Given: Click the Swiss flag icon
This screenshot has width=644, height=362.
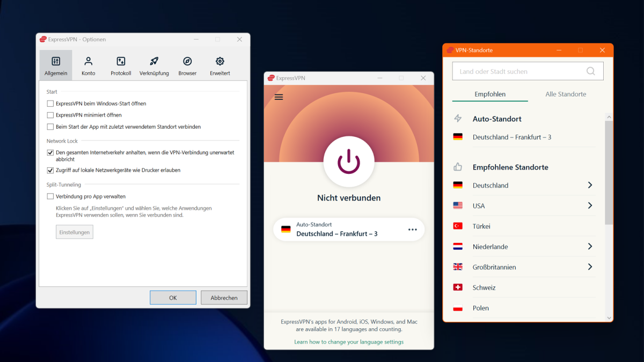Looking at the screenshot, I should pyautogui.click(x=458, y=287).
